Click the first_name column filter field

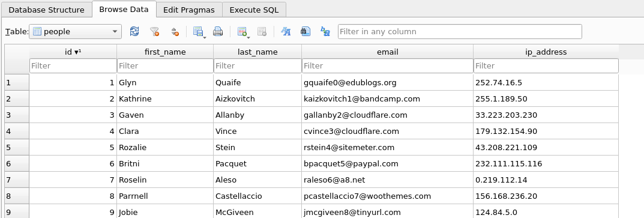click(x=165, y=66)
